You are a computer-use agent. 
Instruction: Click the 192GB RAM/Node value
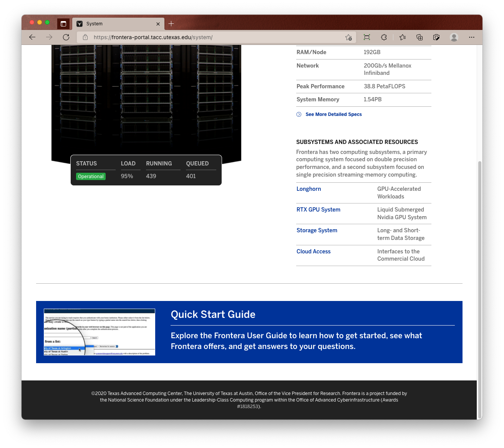pos(372,52)
